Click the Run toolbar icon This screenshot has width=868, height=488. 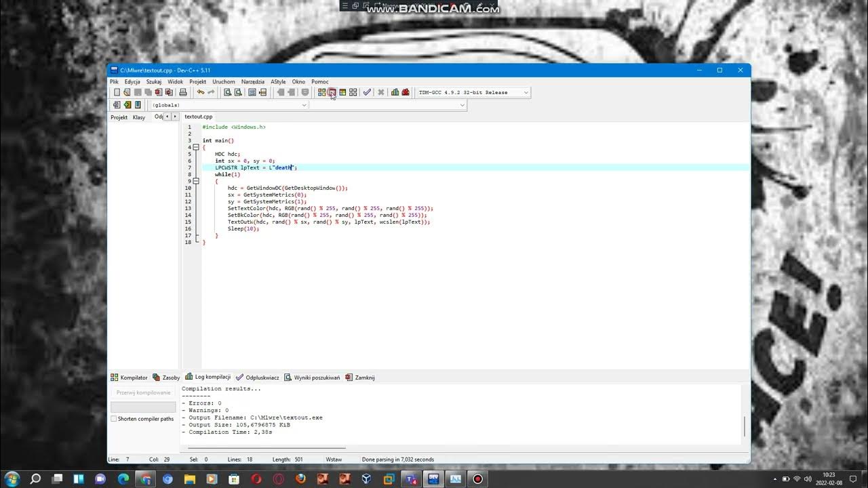(332, 92)
